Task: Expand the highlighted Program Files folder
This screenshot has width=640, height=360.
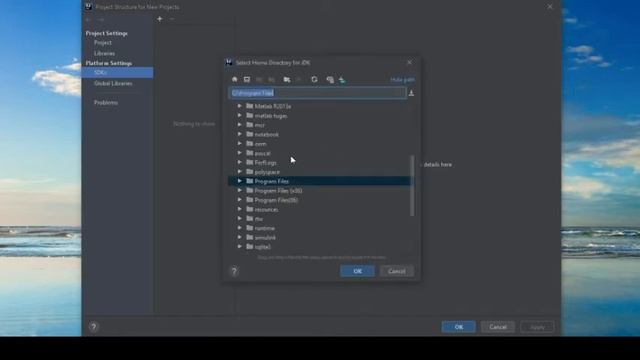Action: click(x=240, y=181)
